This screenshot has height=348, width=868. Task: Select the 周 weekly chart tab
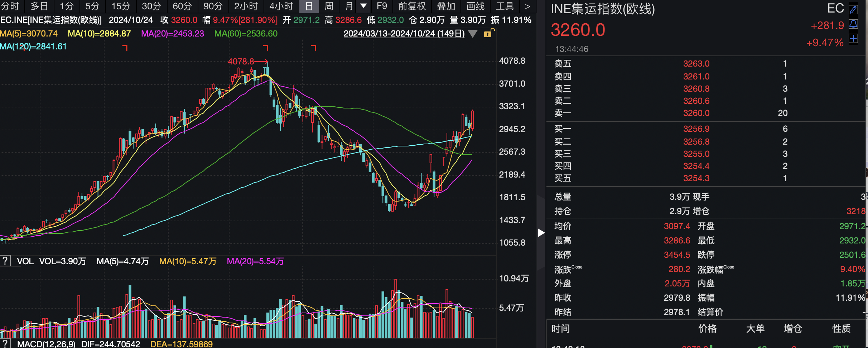(328, 6)
